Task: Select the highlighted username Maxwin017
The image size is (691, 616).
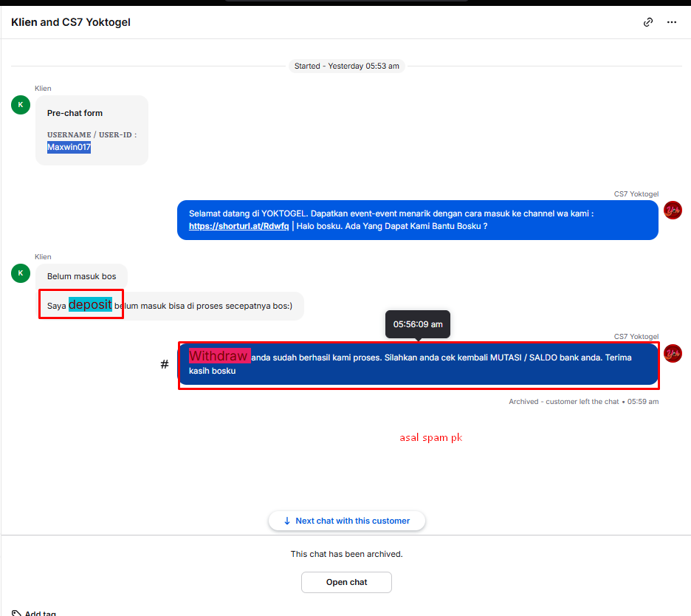Action: coord(69,147)
